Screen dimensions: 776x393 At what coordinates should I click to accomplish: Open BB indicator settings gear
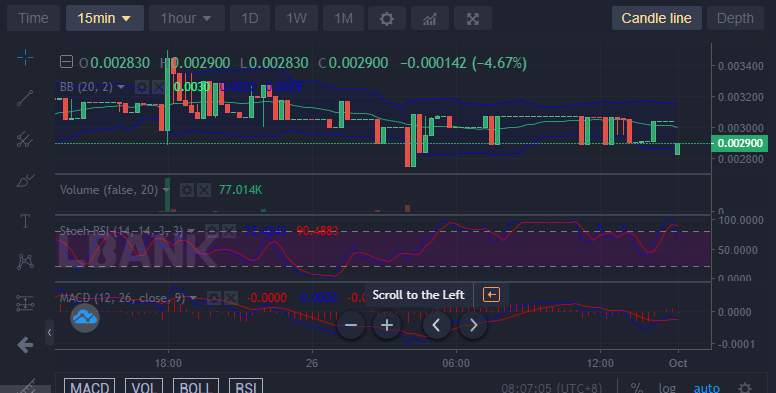142,87
